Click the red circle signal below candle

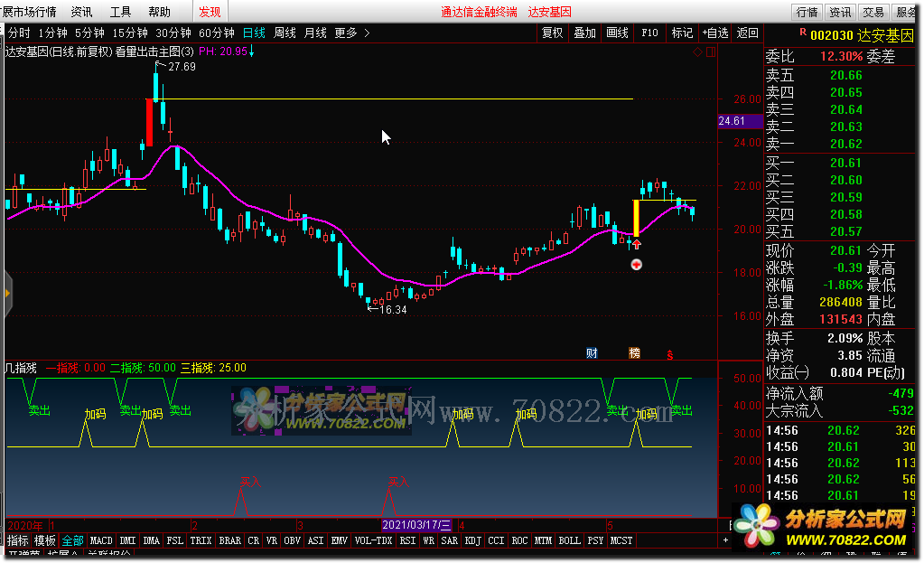click(x=637, y=265)
